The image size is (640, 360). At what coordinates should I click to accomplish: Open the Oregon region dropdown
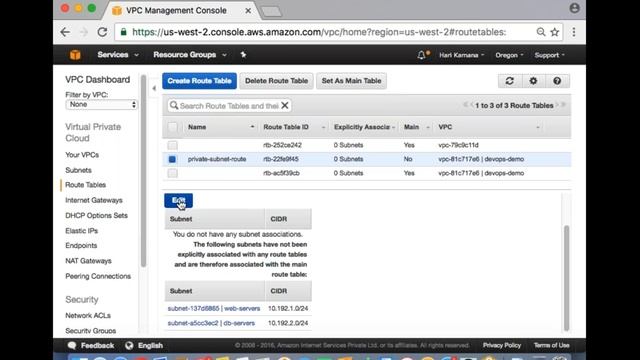pos(509,55)
